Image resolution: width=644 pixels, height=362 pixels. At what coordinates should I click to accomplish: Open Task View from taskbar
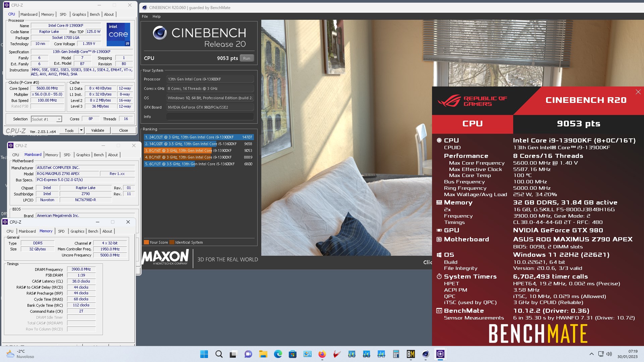coord(233,354)
